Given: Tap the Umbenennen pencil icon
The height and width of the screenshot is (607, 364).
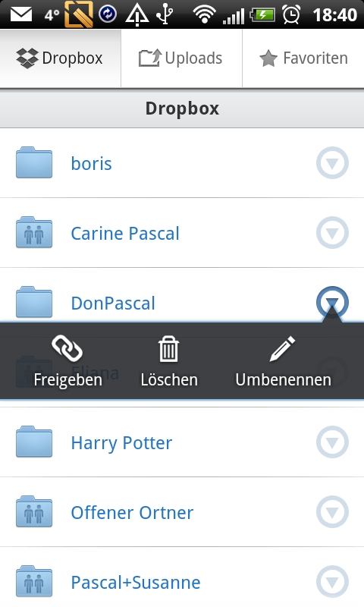Looking at the screenshot, I should click(283, 348).
